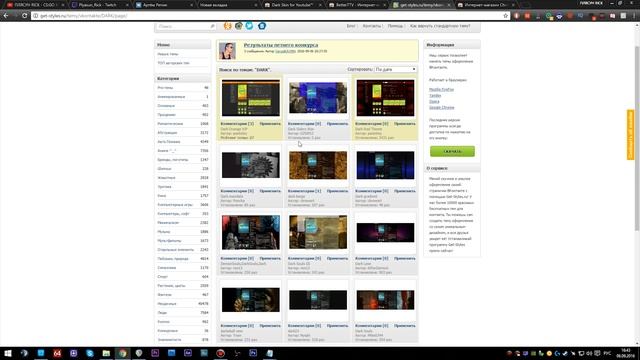
Task: Switch to the 'Dark Skin for Youtube' tab
Action: (x=293, y=5)
